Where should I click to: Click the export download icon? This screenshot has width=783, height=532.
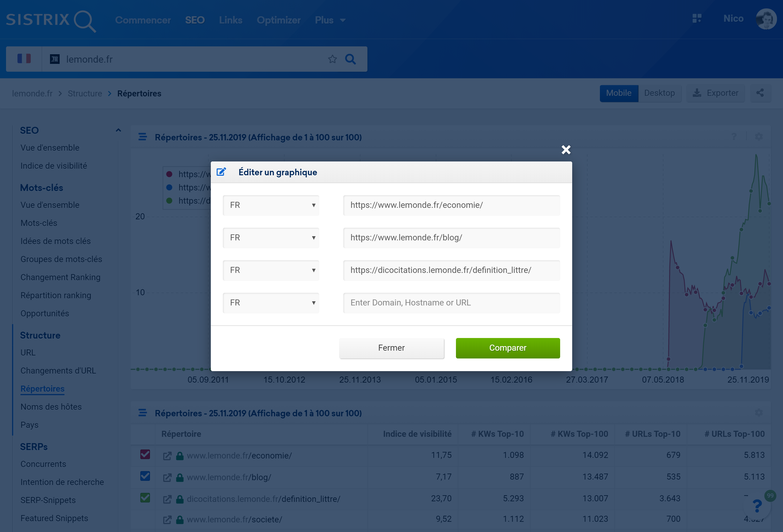(697, 92)
